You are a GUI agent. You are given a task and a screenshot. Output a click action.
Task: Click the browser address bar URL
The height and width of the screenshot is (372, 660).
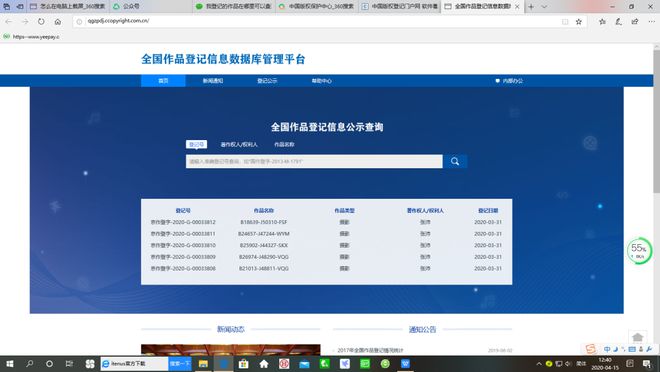click(x=118, y=21)
